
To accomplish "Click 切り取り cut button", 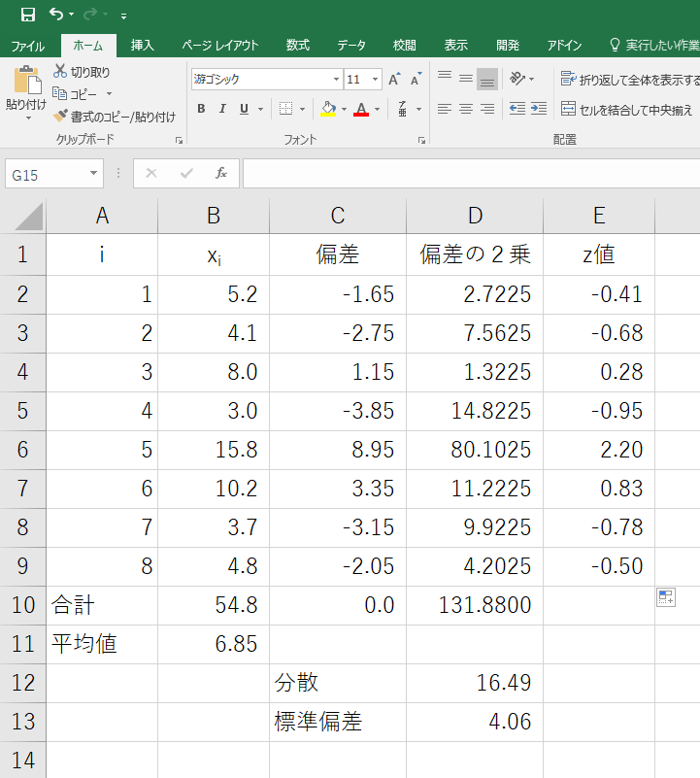I will (x=82, y=72).
